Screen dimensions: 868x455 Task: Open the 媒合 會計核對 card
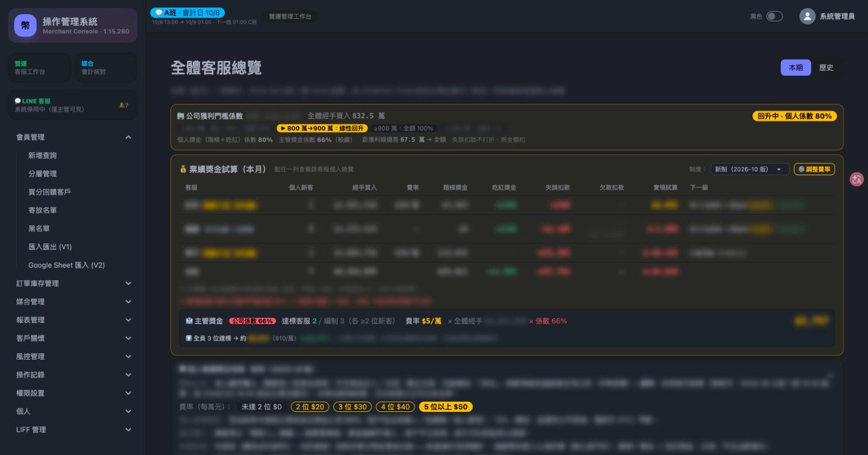(x=106, y=68)
